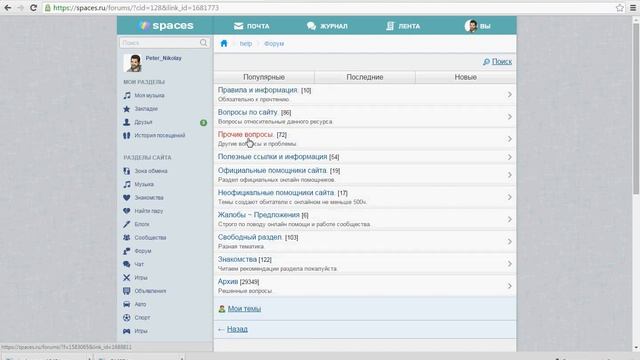Click chevron on Вопросы по сайту row
Screen dimensions: 640x360
coord(509,117)
